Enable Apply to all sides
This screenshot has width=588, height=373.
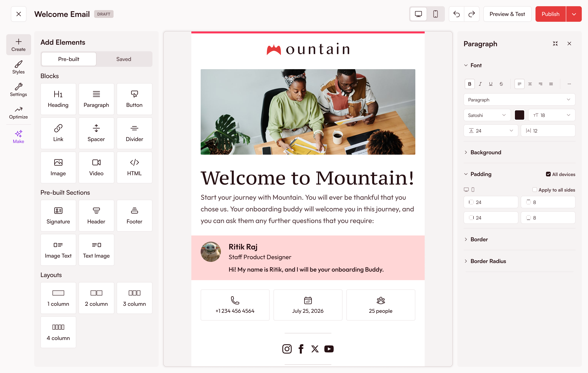tap(535, 190)
